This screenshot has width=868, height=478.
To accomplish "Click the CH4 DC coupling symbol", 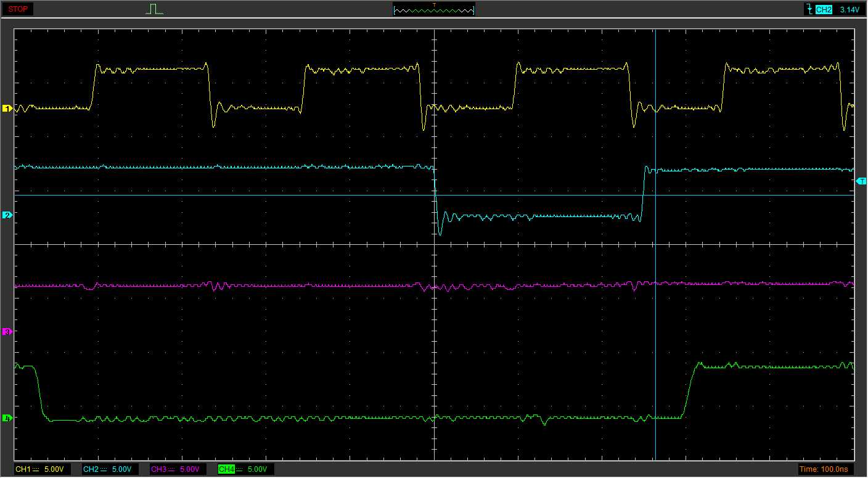I will (239, 469).
